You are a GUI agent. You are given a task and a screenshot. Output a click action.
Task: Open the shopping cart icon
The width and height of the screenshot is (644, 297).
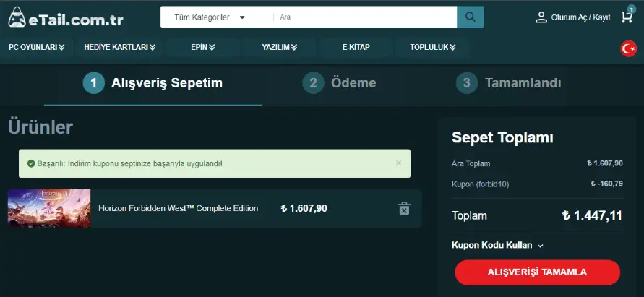pyautogui.click(x=627, y=17)
